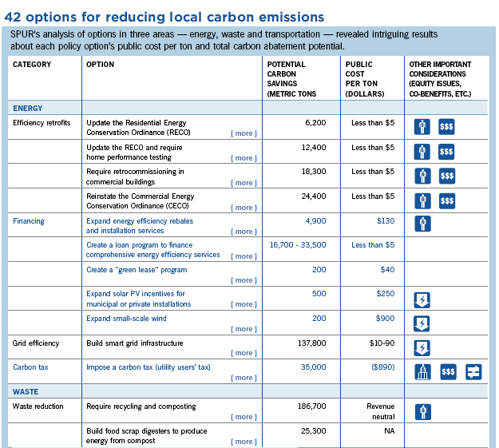Click the OPTION column header
Screen dimensions: 499x448
(x=101, y=65)
